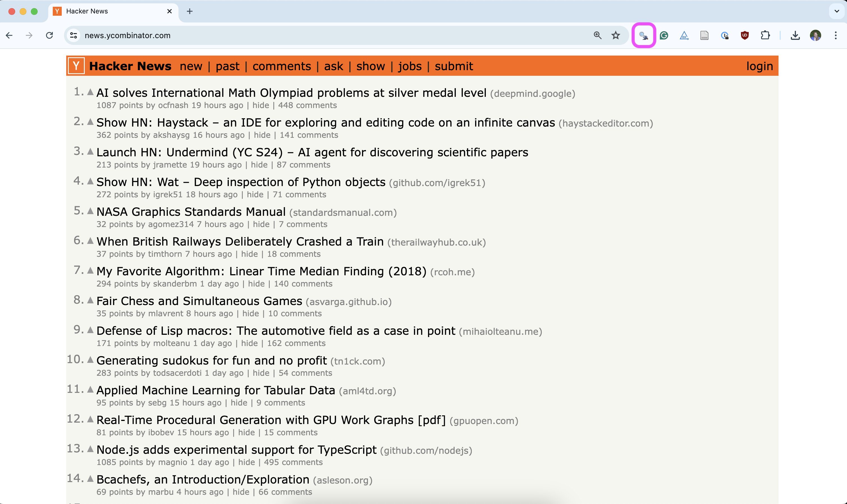Open the 'jobs' section in the header
Screen dimensions: 847x504
(409, 66)
